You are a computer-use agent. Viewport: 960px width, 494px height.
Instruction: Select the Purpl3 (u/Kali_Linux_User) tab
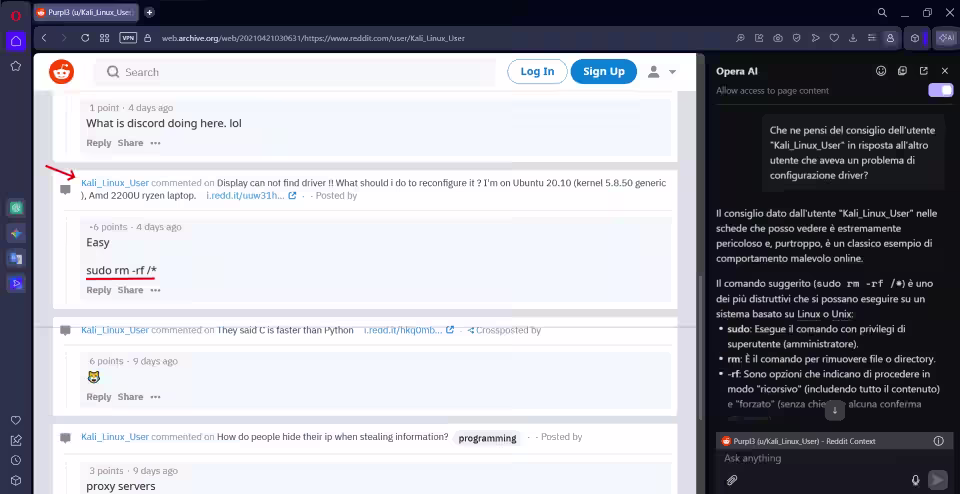(x=86, y=12)
